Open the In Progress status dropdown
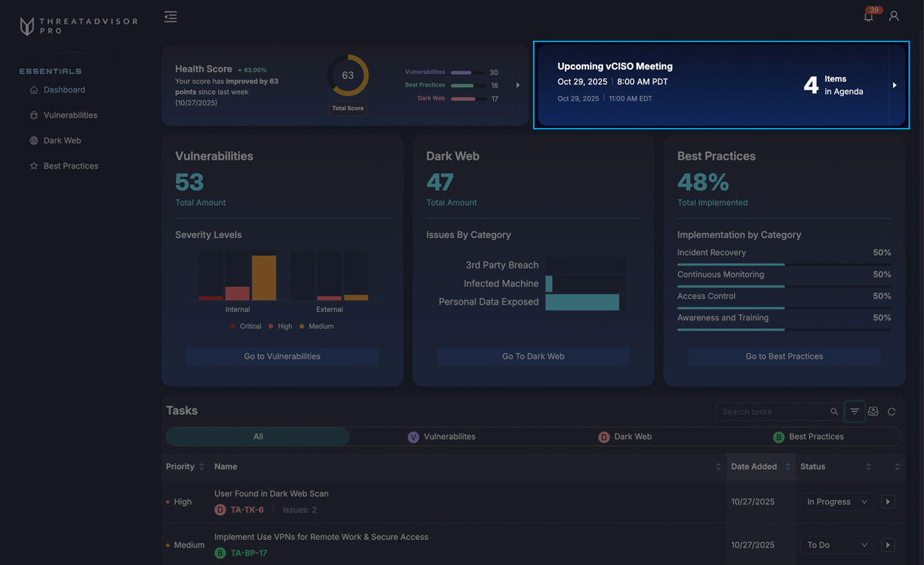This screenshot has width=924, height=565. [x=837, y=501]
